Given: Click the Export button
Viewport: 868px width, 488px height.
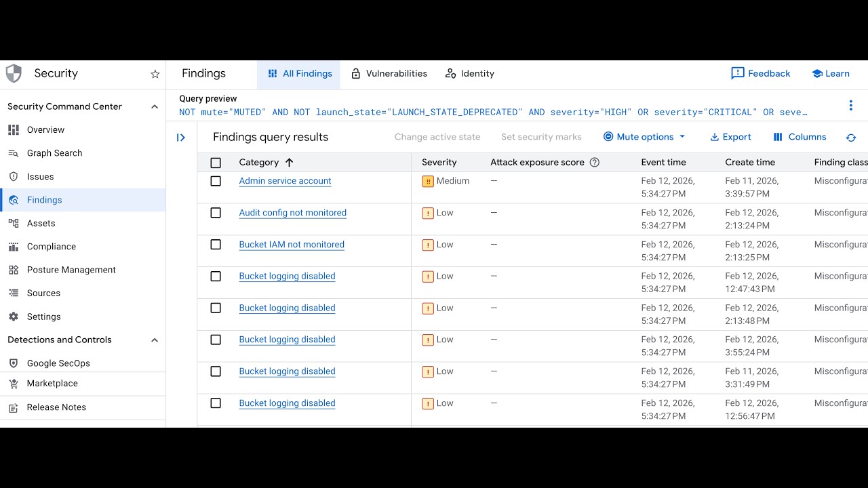Looking at the screenshot, I should click(730, 137).
